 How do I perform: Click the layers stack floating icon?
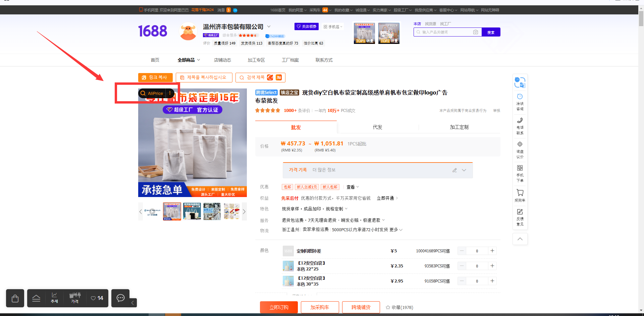coord(36,298)
